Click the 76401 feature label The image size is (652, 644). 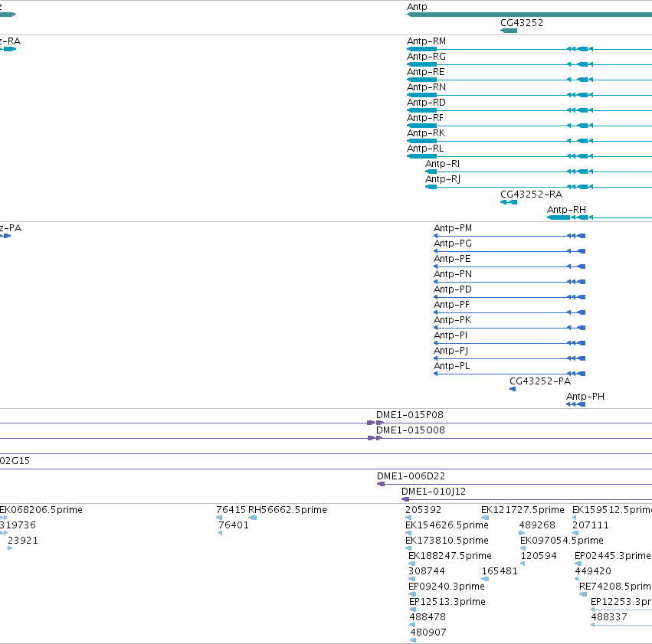(234, 525)
